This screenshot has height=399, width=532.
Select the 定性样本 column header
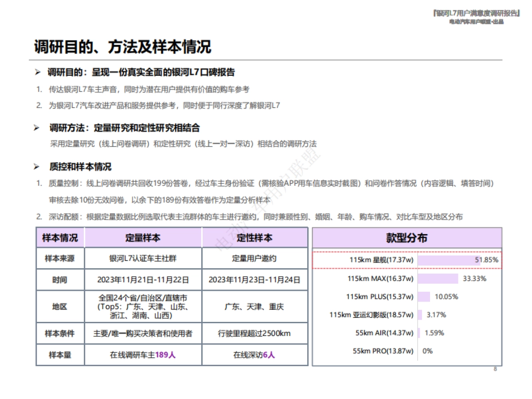(254, 238)
